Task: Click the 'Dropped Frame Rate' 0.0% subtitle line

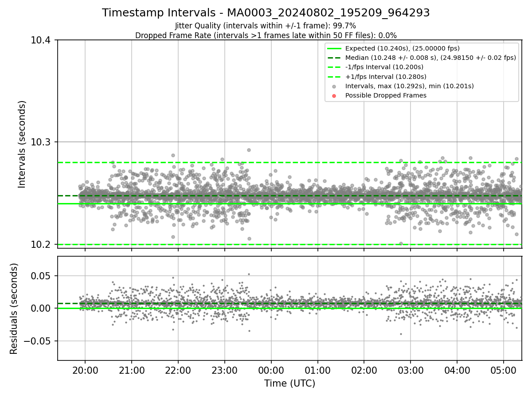Action: (266, 35)
